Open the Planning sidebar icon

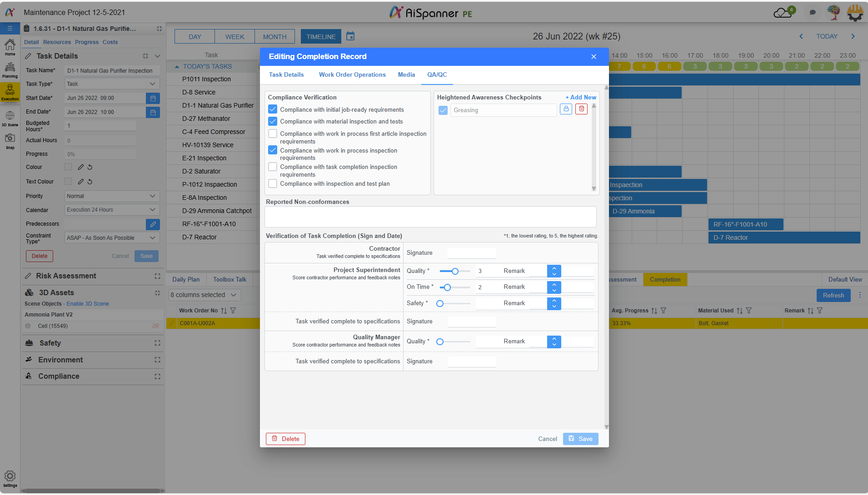(x=10, y=70)
